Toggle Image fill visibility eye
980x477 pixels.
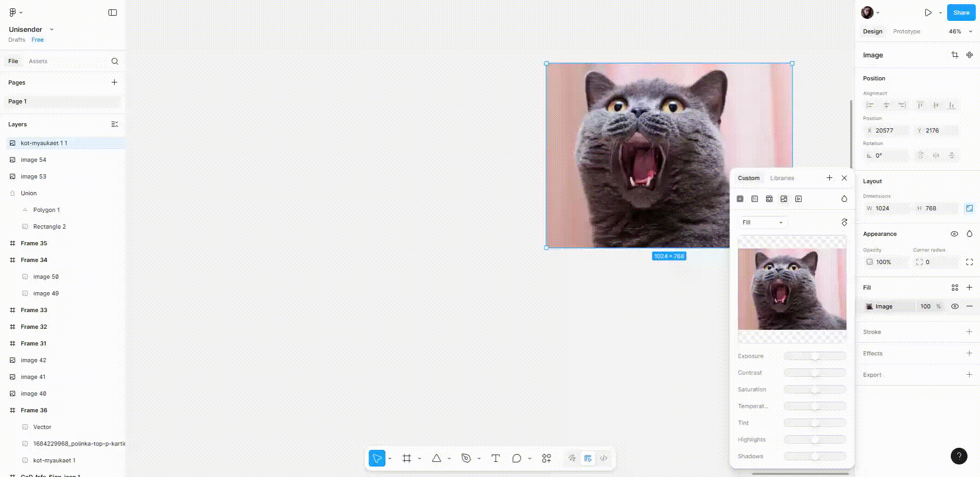(954, 306)
